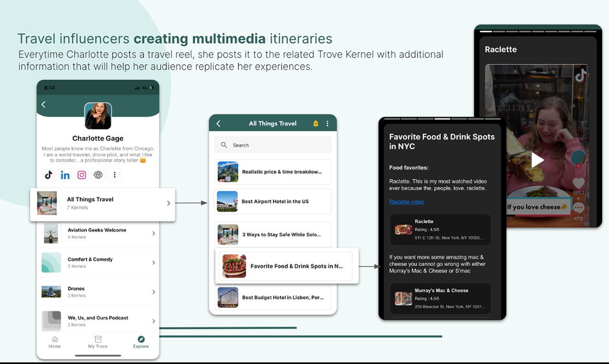Expand Aviation Geeks Welcome chevron
The image size is (609, 364).
point(153,233)
